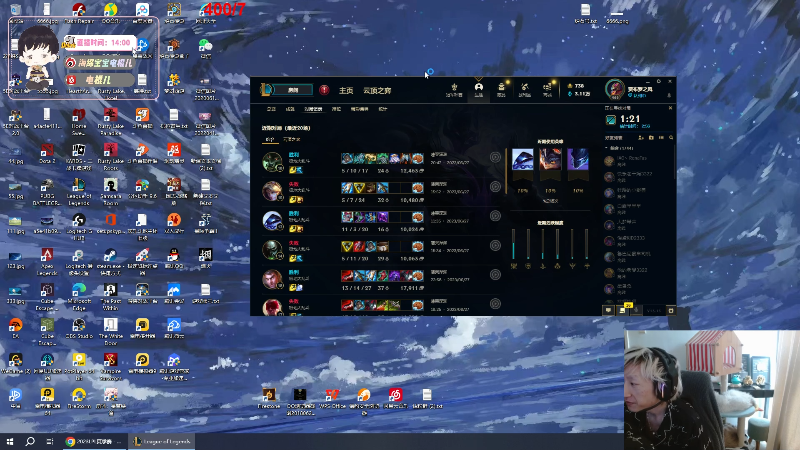
Task: Click replay icon on the 5 / 10 / 17 match
Action: (x=495, y=157)
